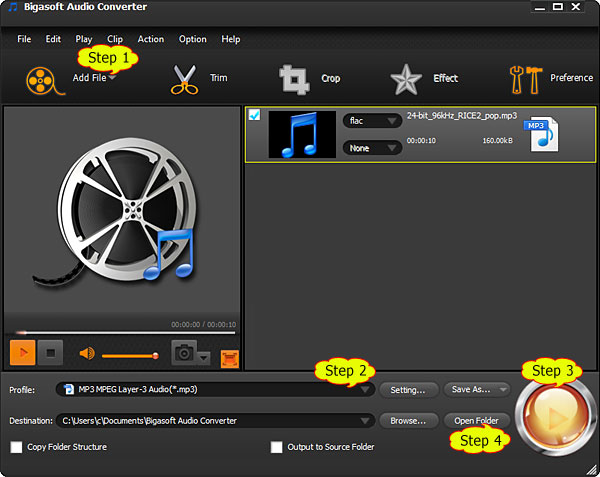600x477 pixels.
Task: Click the preview pane film reel image
Action: coord(115,212)
